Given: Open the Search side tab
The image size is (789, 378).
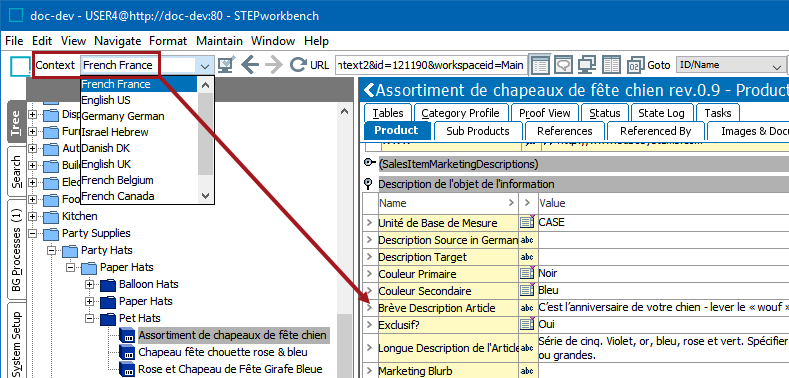Looking at the screenshot, I should click(x=16, y=172).
